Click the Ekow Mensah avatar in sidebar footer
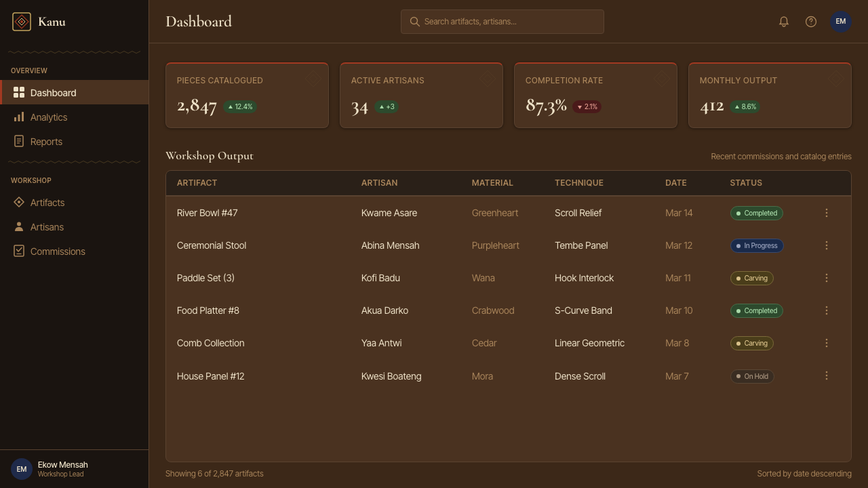Viewport: 868px width, 488px height. click(x=22, y=469)
